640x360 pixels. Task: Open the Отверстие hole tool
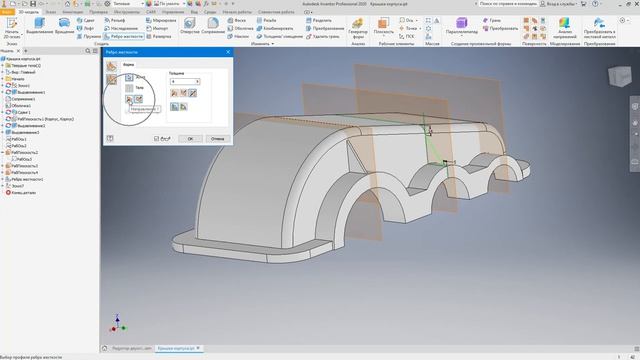190,26
